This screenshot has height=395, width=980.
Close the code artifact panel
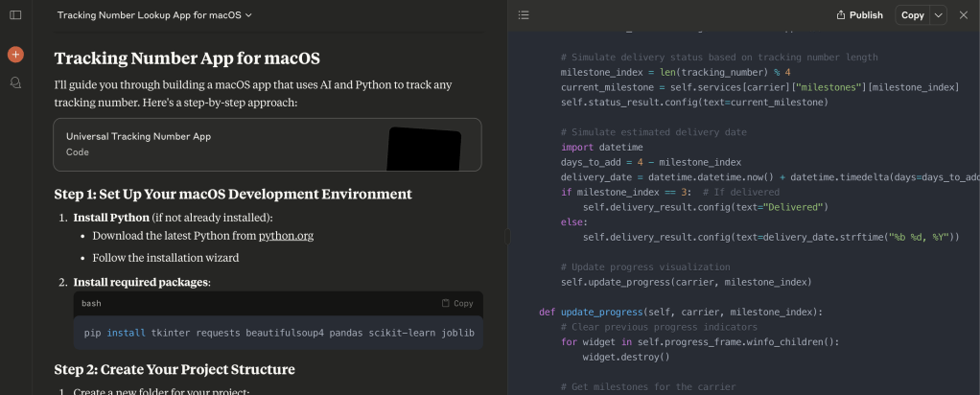click(x=964, y=15)
